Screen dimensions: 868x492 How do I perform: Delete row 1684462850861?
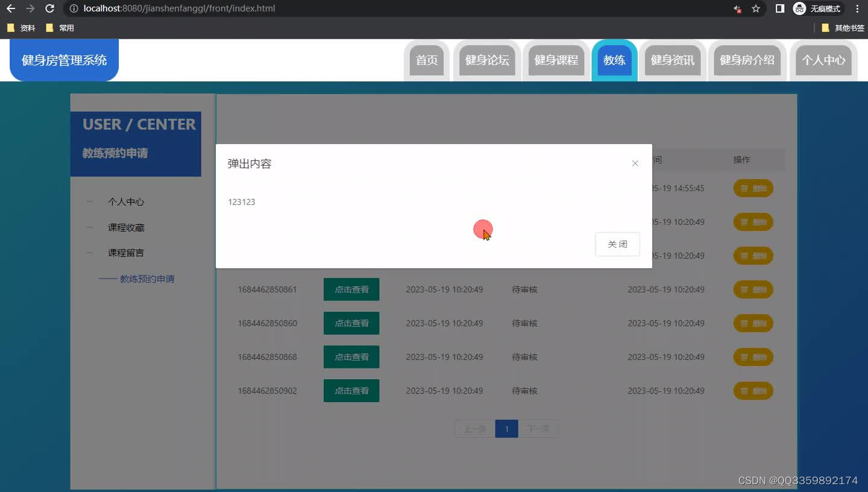tap(753, 289)
